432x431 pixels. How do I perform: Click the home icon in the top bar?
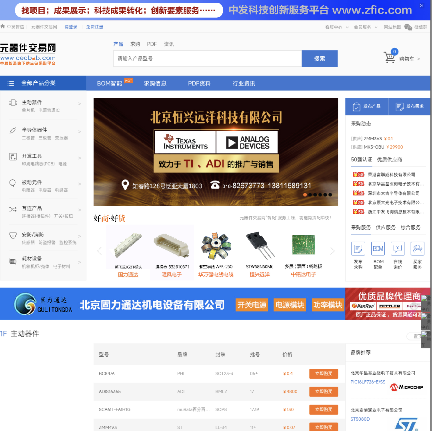click(x=3, y=26)
